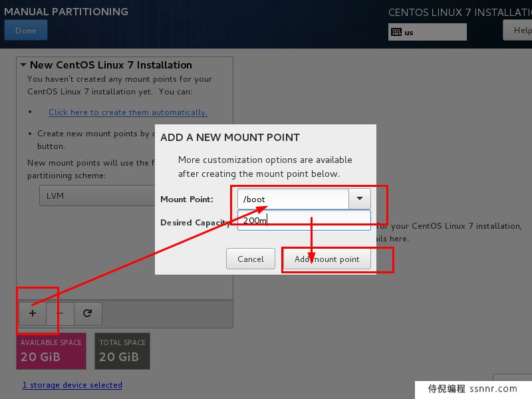Confirm with the Add mount point button
This screenshot has width=532, height=399.
327,259
